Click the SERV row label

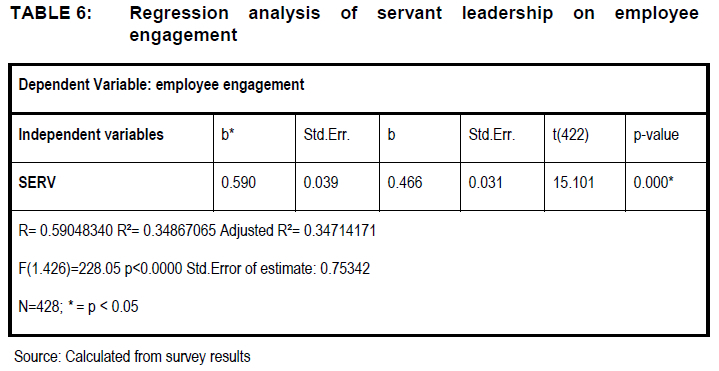37,183
